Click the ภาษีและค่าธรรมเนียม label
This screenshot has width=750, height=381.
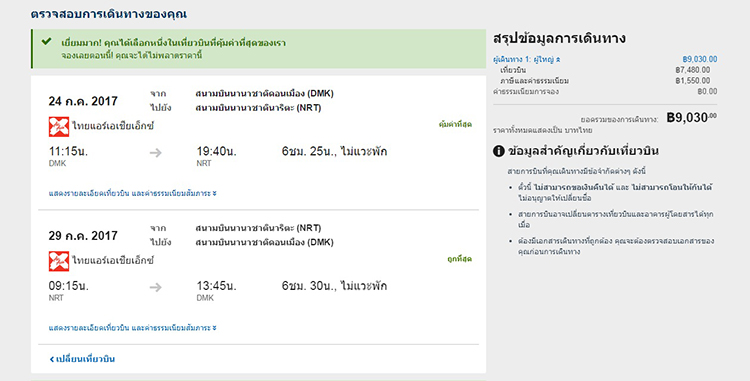(534, 81)
